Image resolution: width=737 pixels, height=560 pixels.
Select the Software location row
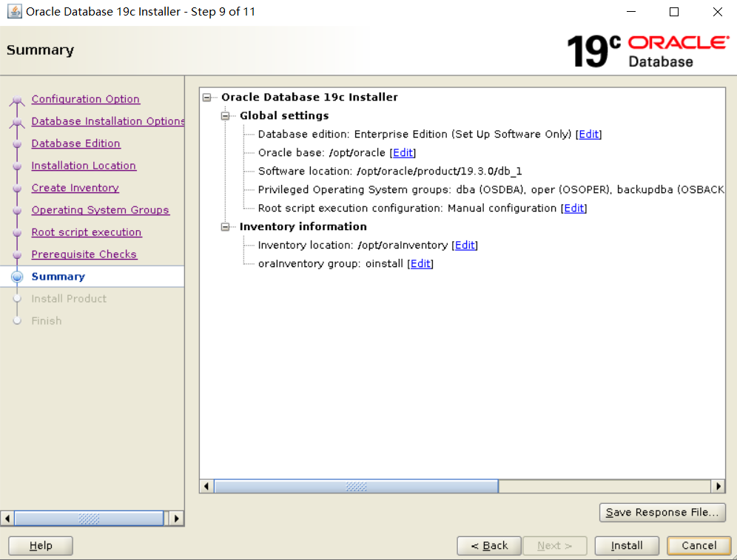[x=390, y=171]
